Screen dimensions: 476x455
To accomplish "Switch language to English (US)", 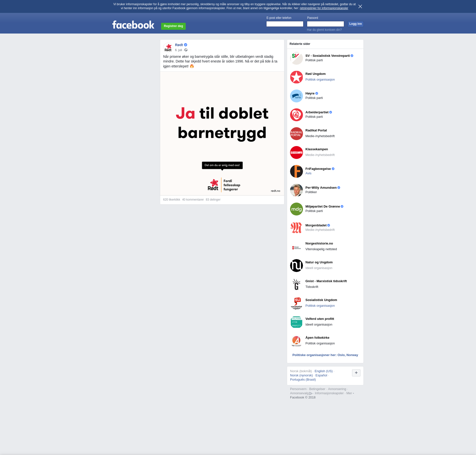I will pos(324,371).
